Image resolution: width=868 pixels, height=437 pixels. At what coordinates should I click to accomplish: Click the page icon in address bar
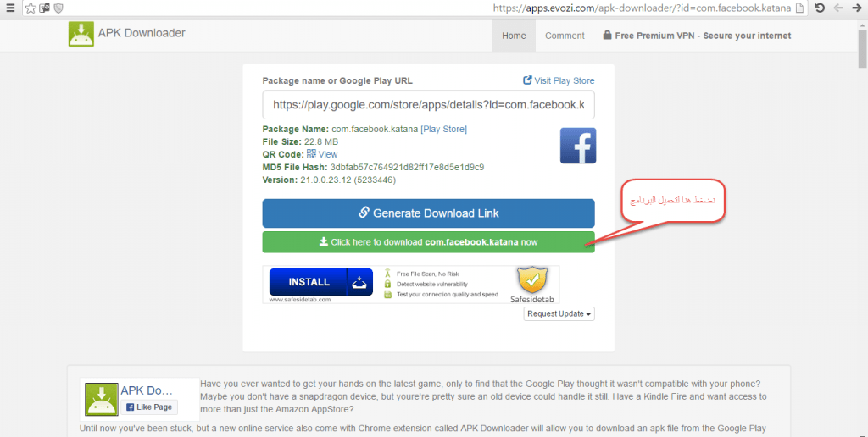coord(798,8)
